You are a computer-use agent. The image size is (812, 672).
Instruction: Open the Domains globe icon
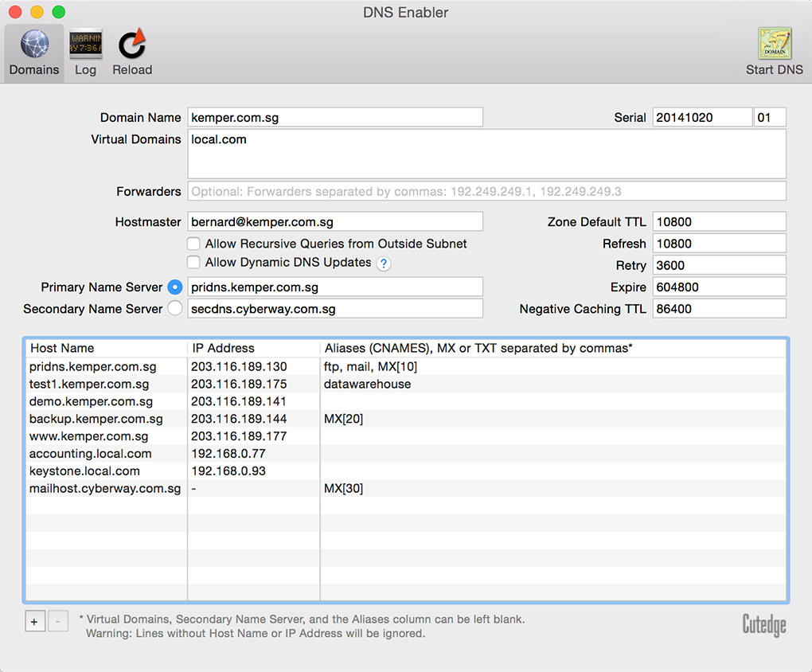[x=34, y=45]
